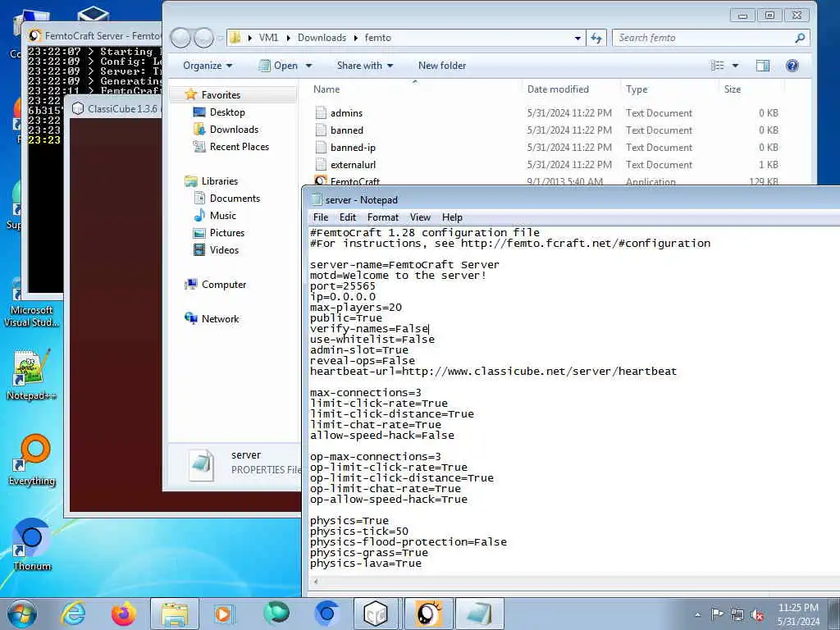Switch to FemtoCraft server taskbar button
The width and height of the screenshot is (840, 630).
pos(429,614)
